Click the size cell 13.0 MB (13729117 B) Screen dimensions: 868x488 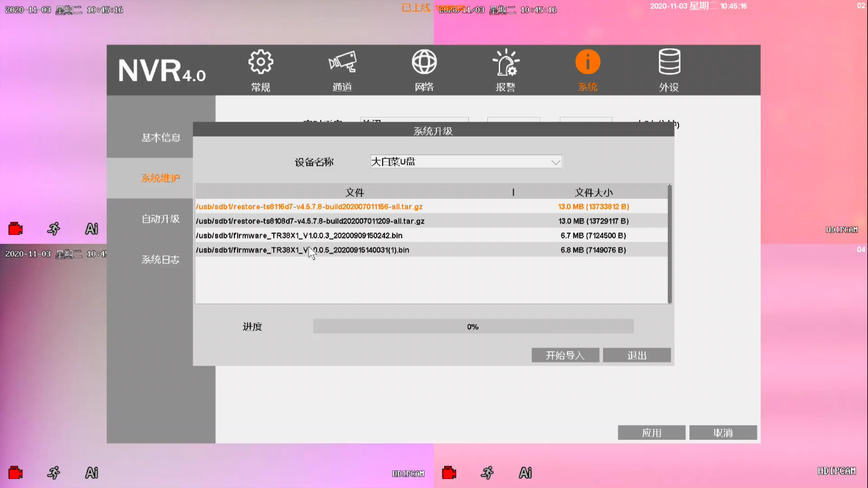click(593, 221)
